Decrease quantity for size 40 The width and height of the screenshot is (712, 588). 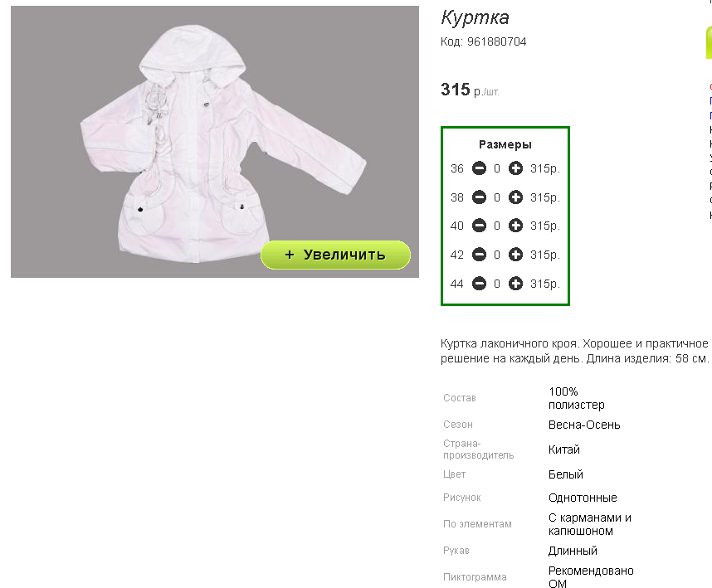click(x=479, y=226)
